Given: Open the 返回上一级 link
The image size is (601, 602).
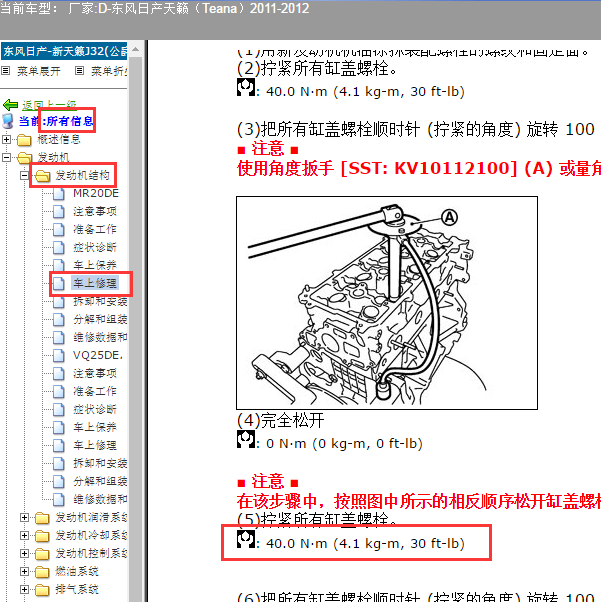Looking at the screenshot, I should tap(49, 104).
